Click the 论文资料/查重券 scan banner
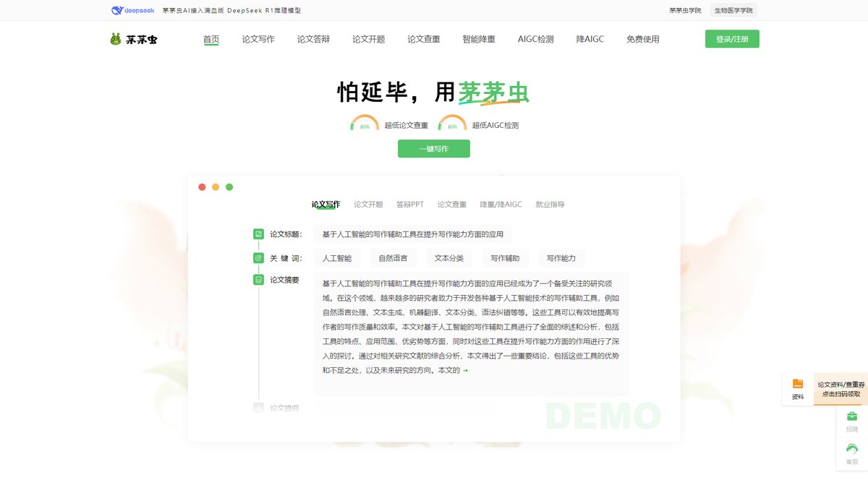This screenshot has height=488, width=868. (x=841, y=389)
